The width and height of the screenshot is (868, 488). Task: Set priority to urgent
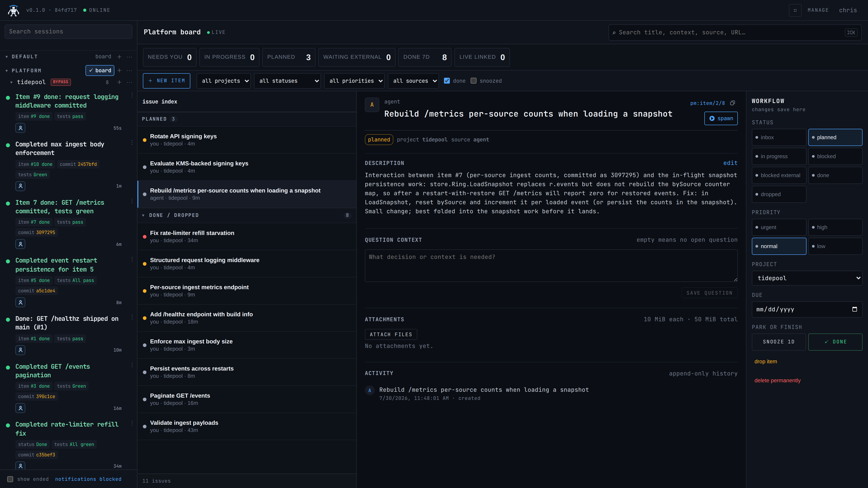point(779,227)
